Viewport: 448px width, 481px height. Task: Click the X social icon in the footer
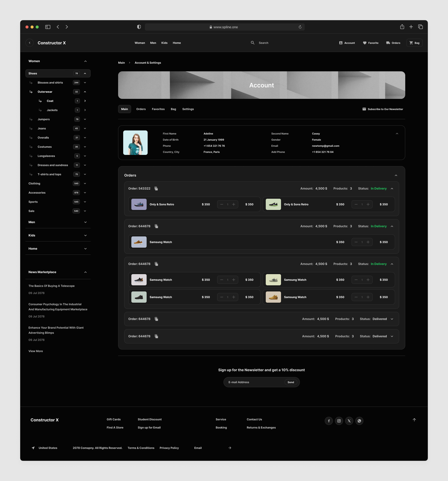point(349,421)
